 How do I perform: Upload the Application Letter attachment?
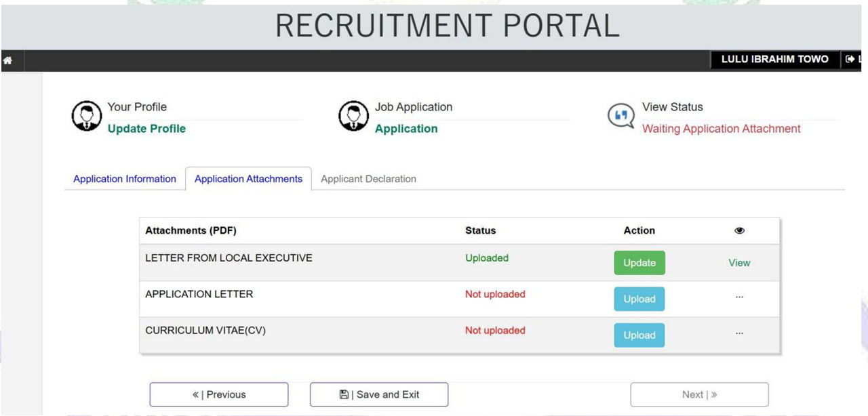pyautogui.click(x=639, y=299)
